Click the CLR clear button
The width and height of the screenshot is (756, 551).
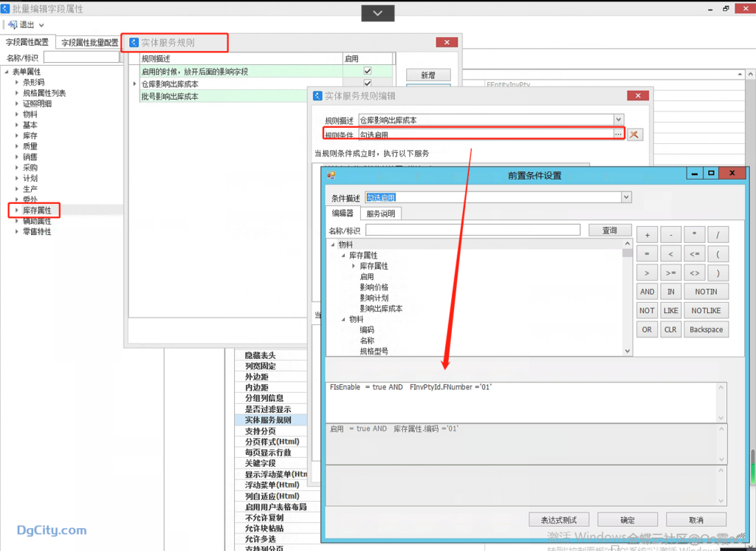670,330
